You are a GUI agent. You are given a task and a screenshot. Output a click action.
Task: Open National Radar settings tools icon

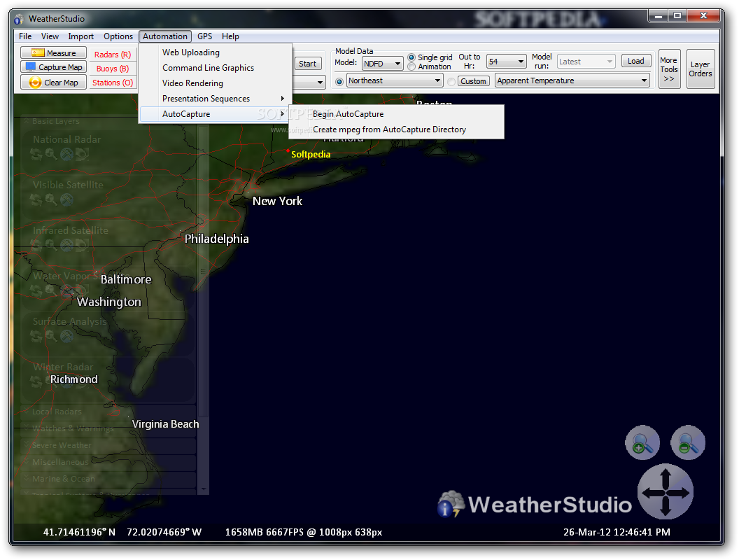click(x=66, y=154)
